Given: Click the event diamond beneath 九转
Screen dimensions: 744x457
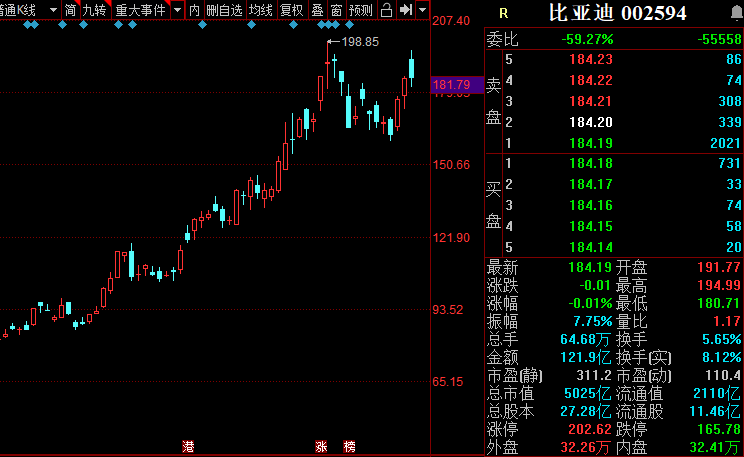Looking at the screenshot, I should tap(84, 25).
